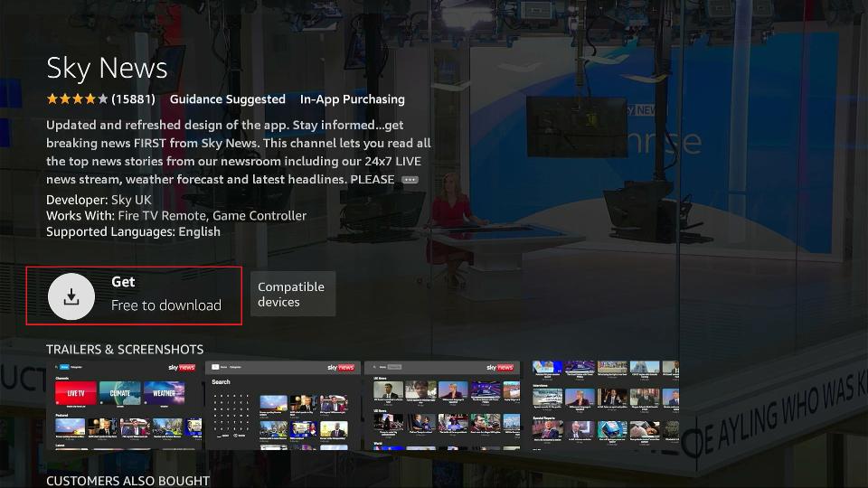
Task: Open third screenshot showing UK News rows
Action: coord(442,406)
